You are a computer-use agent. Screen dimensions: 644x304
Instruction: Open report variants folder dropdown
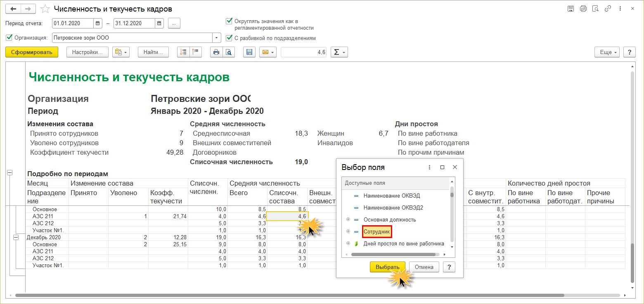[121, 52]
